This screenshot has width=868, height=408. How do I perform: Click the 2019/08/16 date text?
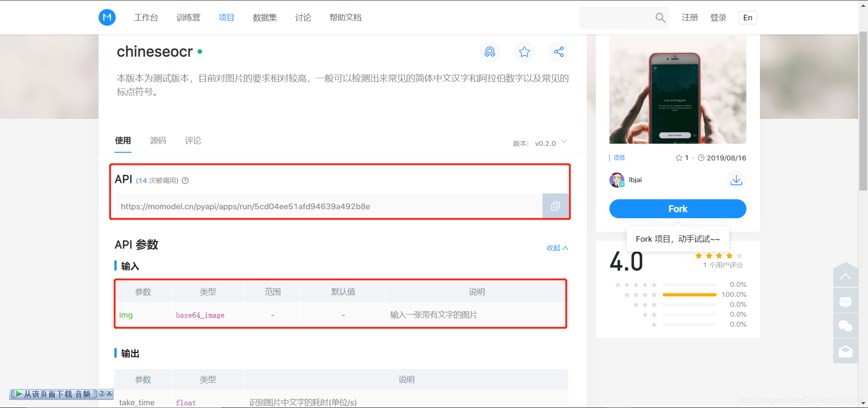(726, 158)
